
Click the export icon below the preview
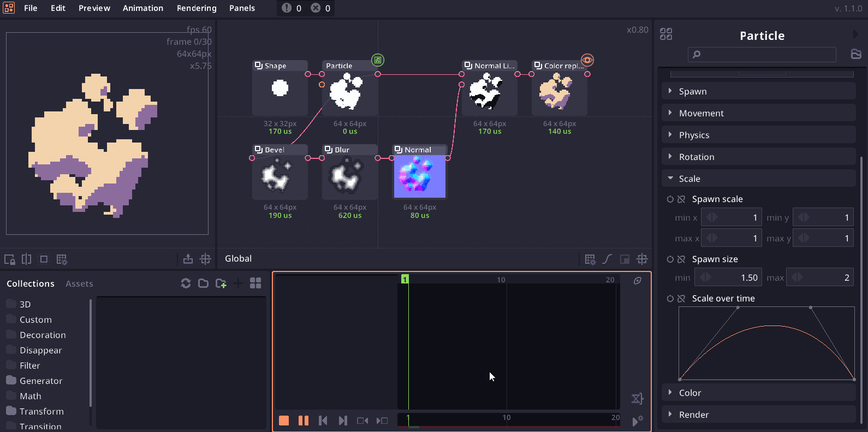[x=188, y=259]
